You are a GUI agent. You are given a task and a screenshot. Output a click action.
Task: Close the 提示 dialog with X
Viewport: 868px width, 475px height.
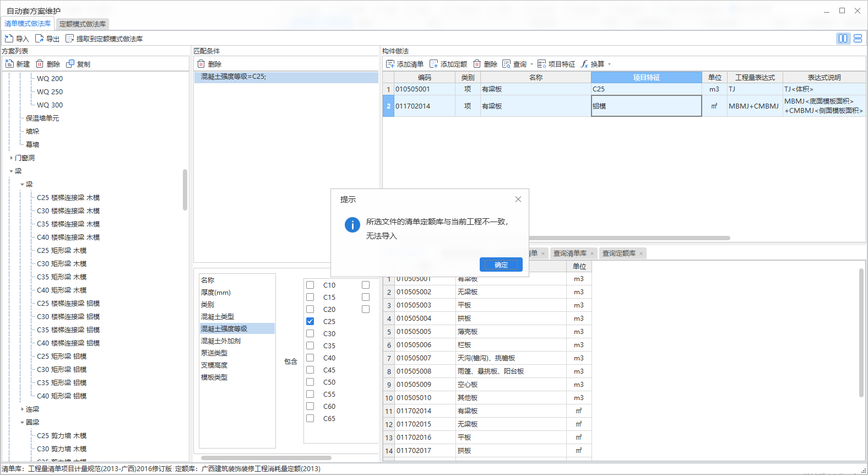518,199
